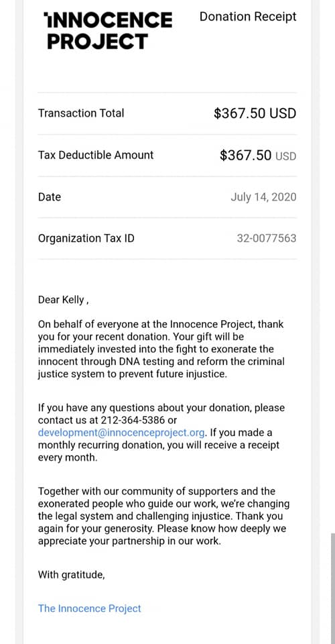Click the Organization Tax ID label
This screenshot has height=644, width=335.
click(x=86, y=238)
